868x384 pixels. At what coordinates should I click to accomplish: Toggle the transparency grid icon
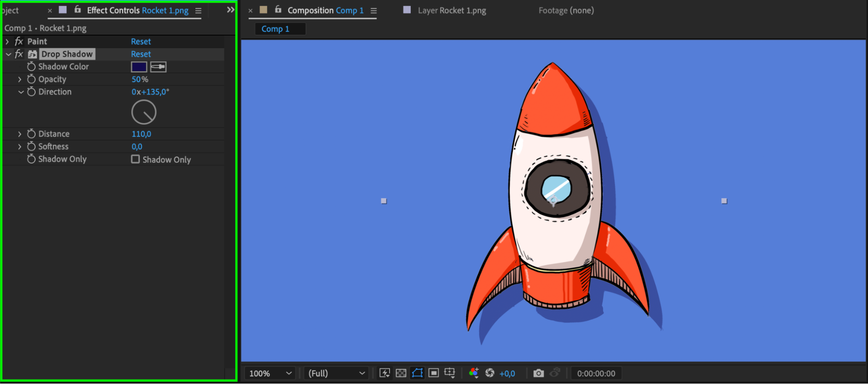pyautogui.click(x=401, y=373)
